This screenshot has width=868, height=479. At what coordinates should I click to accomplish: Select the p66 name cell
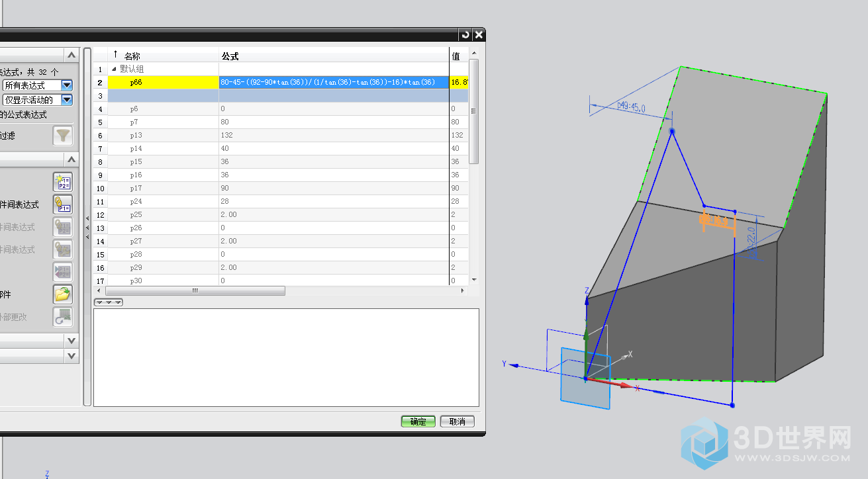[163, 82]
